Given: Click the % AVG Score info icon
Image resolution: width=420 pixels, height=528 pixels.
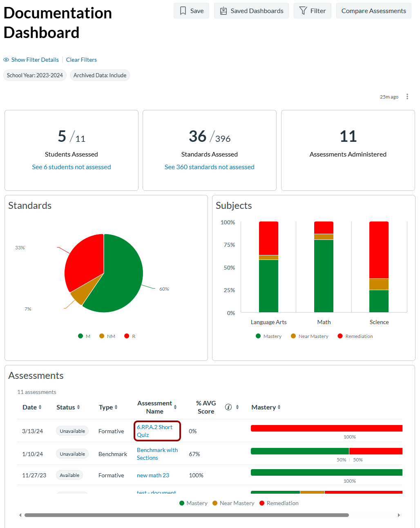Looking at the screenshot, I should (228, 407).
